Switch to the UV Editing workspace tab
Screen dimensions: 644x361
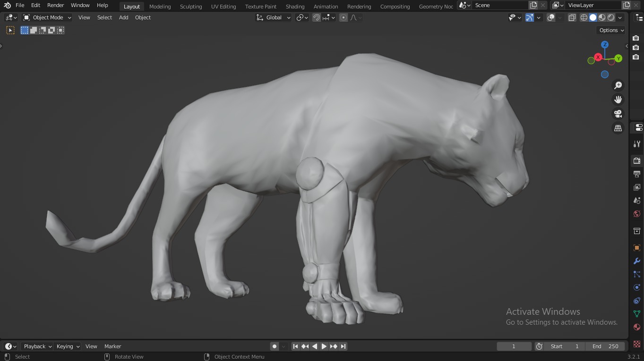(223, 6)
